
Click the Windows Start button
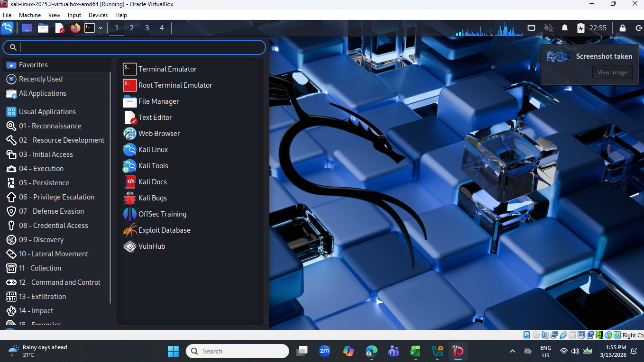tap(173, 351)
